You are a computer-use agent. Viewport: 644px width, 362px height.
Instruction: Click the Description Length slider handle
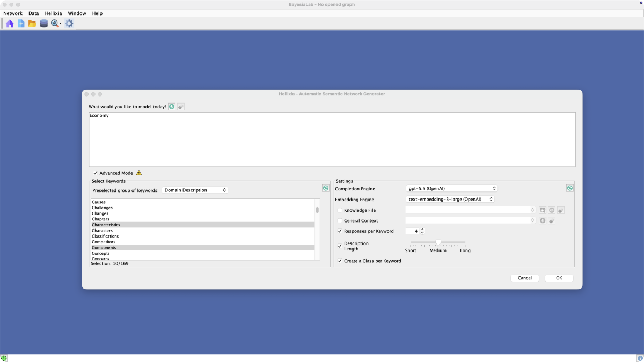(438, 242)
